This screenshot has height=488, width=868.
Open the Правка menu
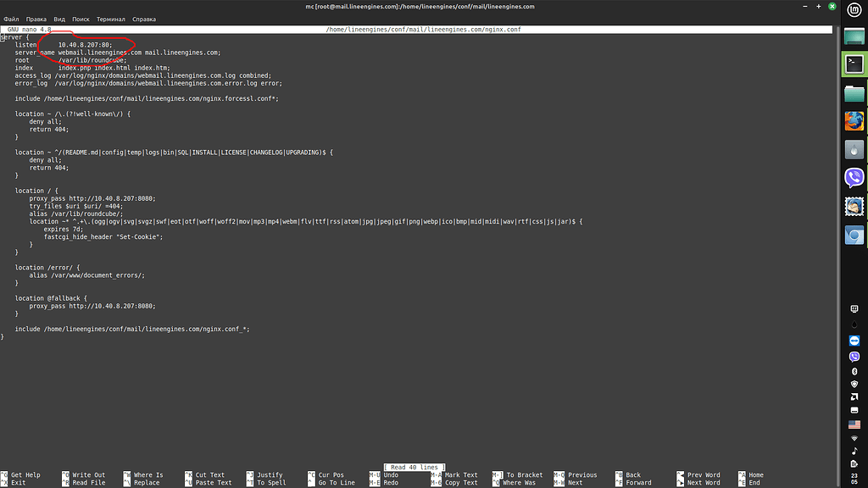36,19
